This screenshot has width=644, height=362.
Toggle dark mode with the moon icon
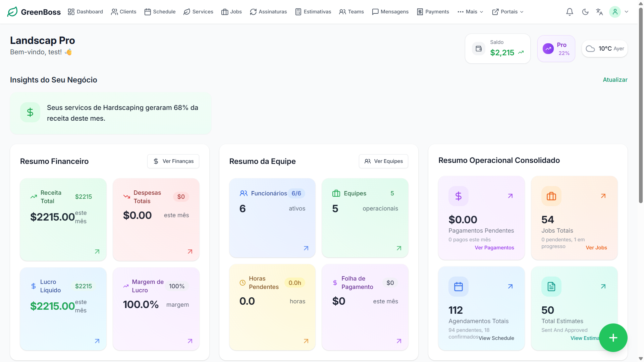coord(585,12)
